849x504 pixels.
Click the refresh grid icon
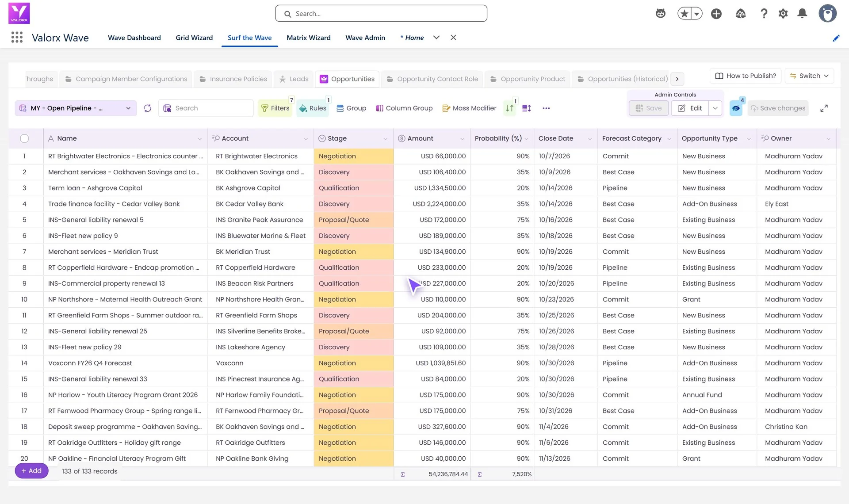148,108
